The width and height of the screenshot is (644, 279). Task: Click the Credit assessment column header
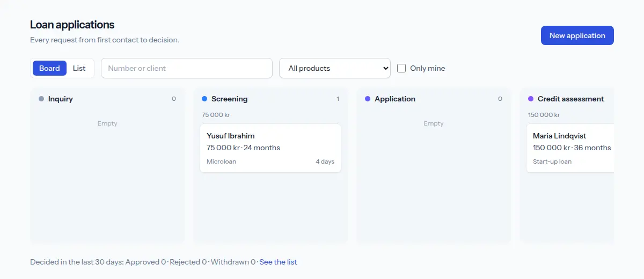570,99
